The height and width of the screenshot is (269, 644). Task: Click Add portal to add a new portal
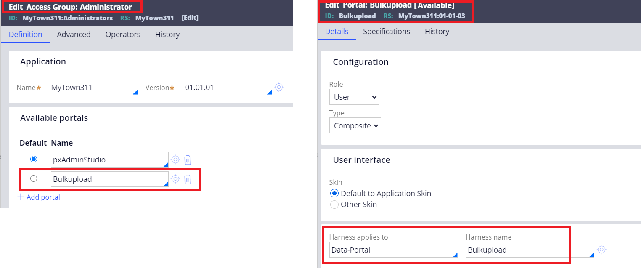(42, 197)
